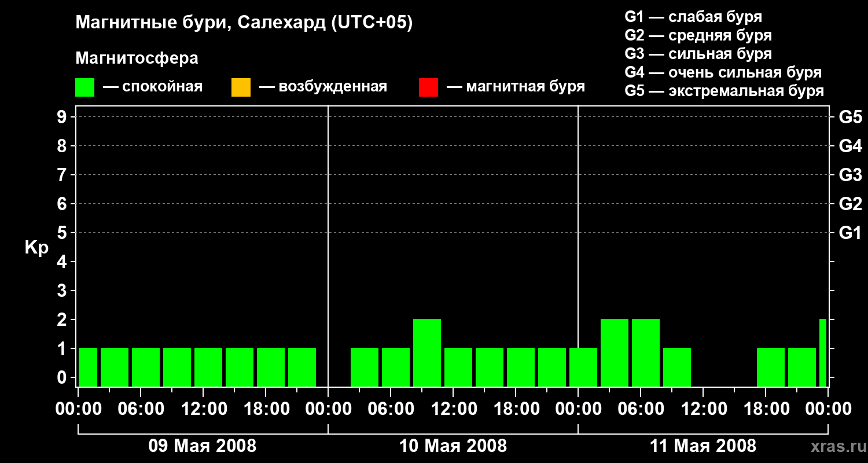Click the green 'спокойная' legend swatch
The width and height of the screenshot is (868, 463).
pyautogui.click(x=84, y=87)
